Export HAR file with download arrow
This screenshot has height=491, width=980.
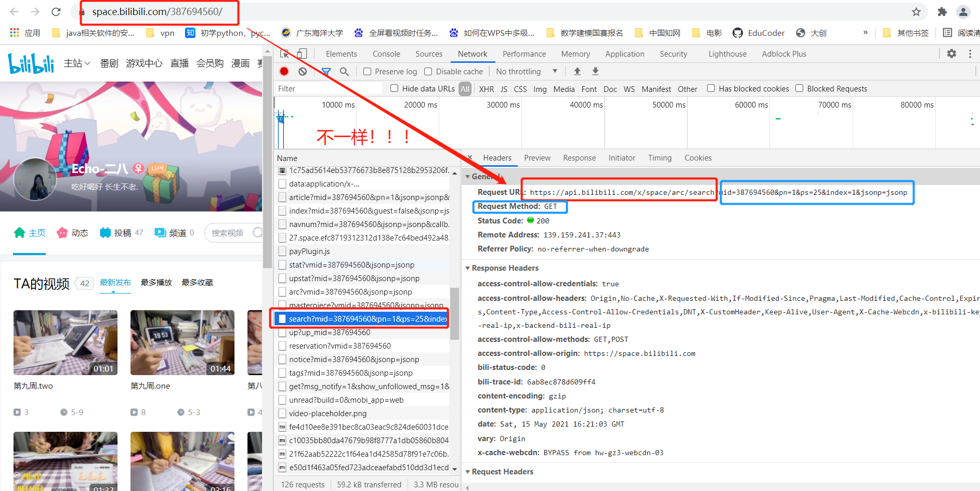point(596,71)
